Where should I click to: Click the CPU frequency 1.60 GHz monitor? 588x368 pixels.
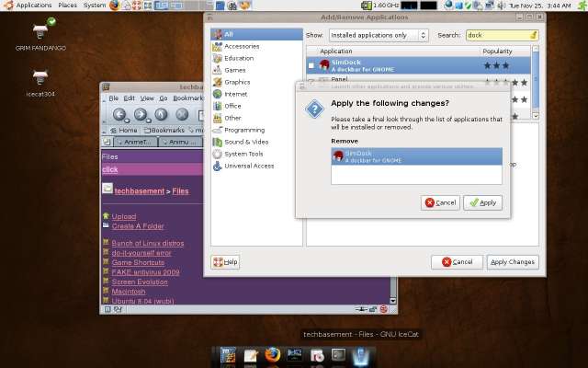tap(380, 6)
